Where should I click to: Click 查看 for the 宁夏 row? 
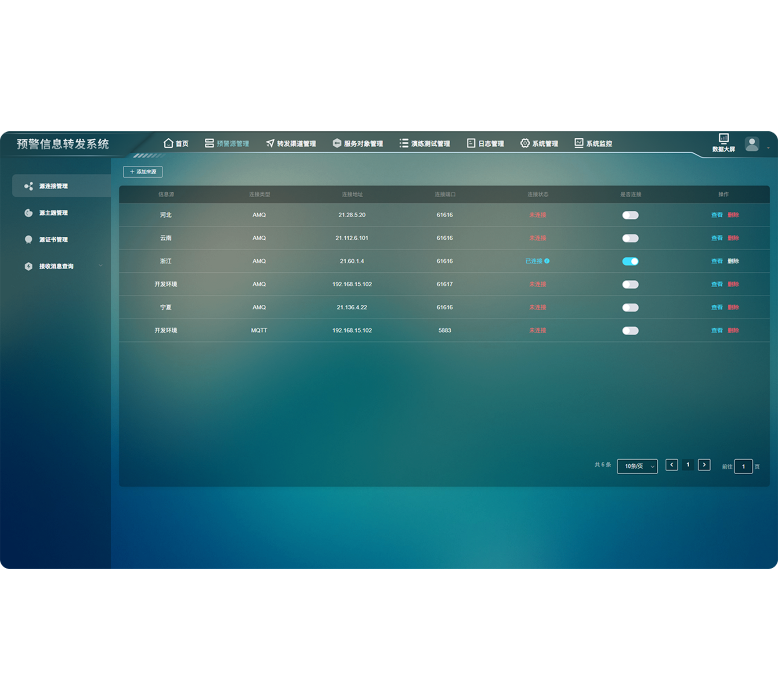(717, 307)
